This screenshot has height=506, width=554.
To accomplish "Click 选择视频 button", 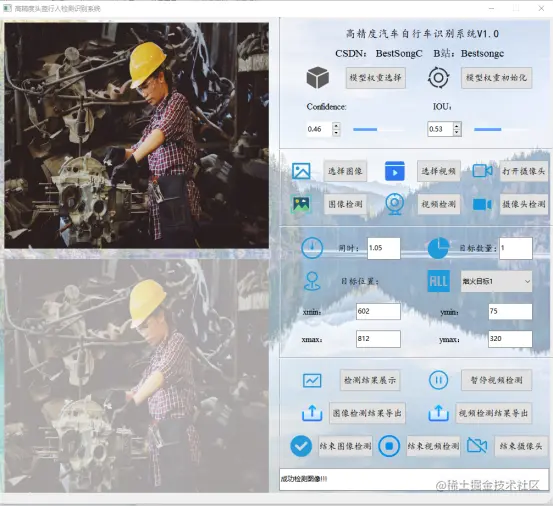I will tap(438, 171).
